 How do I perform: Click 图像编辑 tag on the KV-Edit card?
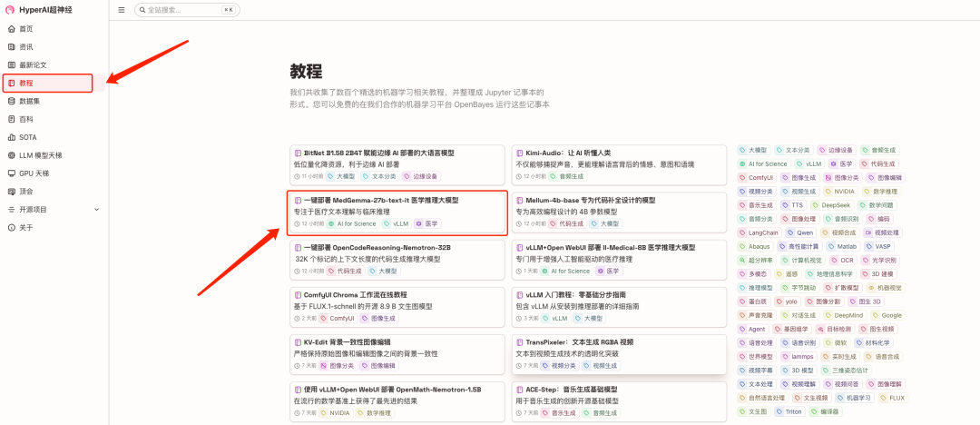coord(378,366)
